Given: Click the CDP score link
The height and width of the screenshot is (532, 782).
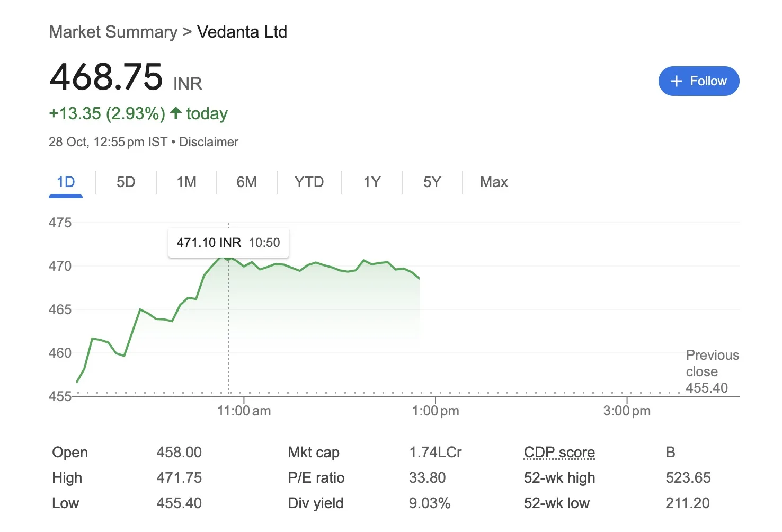Looking at the screenshot, I should coord(559,452).
